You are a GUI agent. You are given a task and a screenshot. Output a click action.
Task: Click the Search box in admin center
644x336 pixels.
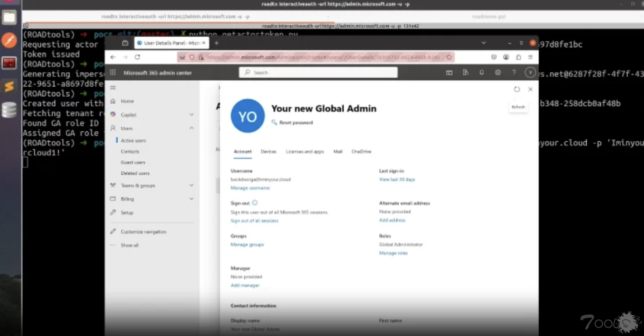(318, 73)
